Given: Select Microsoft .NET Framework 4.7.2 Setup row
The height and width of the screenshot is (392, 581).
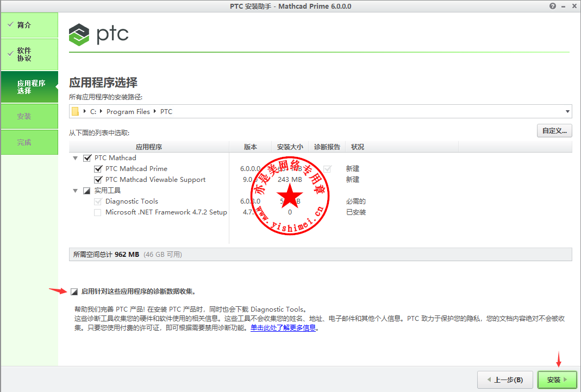Looking at the screenshot, I should tap(166, 212).
